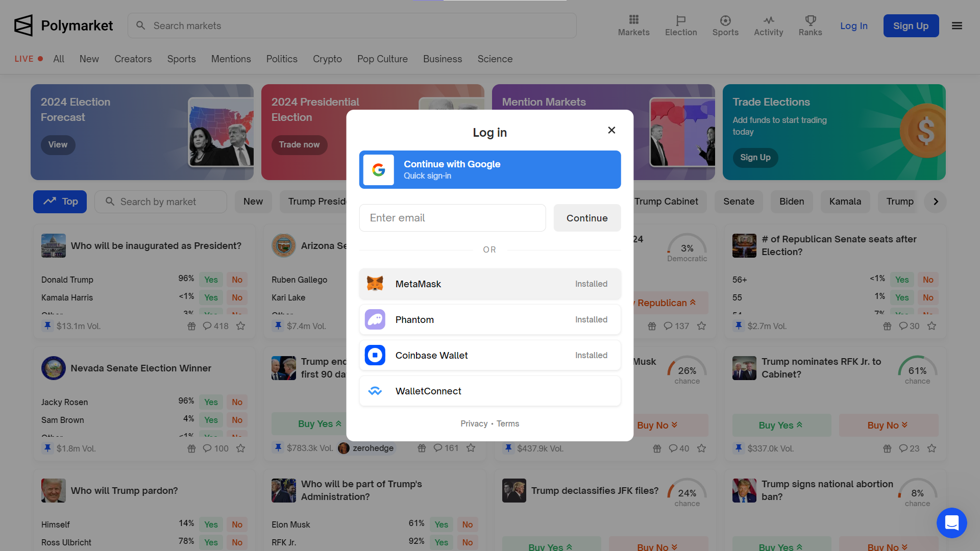980x551 pixels.
Task: Select the Business category tab
Action: tap(443, 59)
